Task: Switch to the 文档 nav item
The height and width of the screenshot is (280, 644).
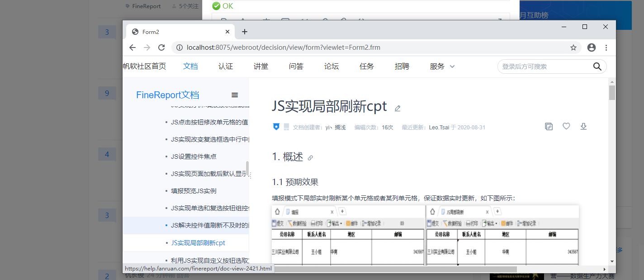Action: click(x=190, y=66)
